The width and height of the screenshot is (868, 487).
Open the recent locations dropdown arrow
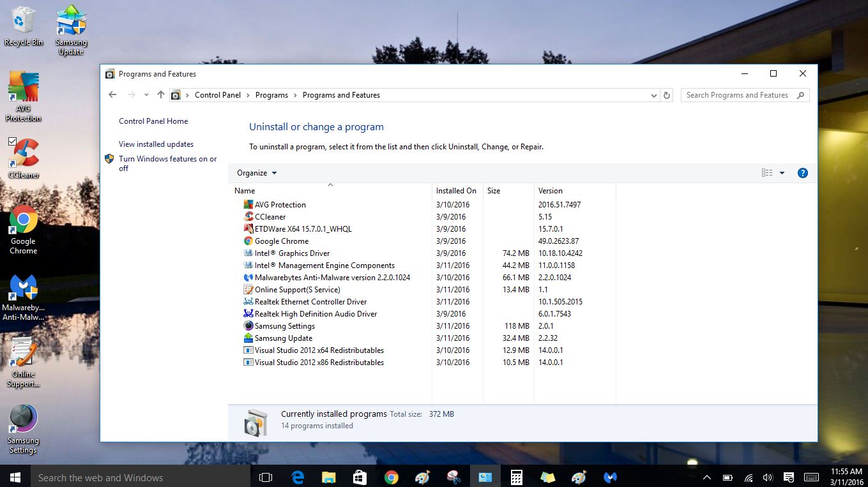point(146,95)
